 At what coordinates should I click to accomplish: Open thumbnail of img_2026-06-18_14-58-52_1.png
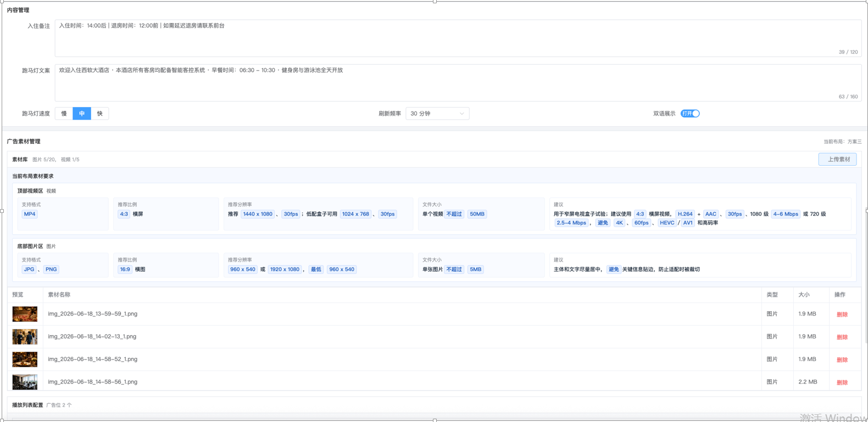[x=25, y=359]
